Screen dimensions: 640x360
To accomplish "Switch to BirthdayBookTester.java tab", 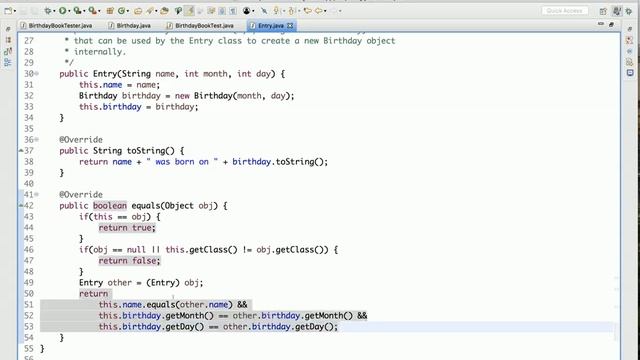I will point(60,25).
